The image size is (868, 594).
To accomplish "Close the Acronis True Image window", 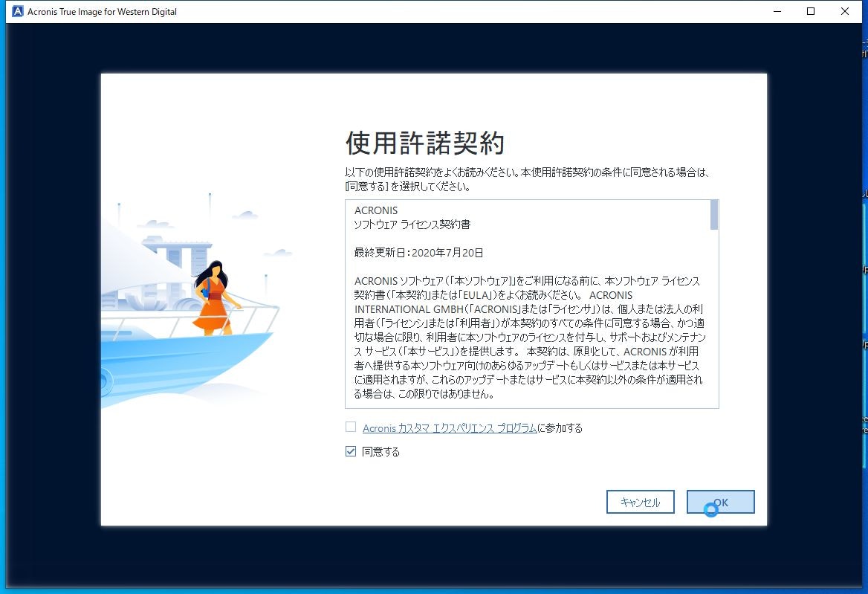I will (x=845, y=11).
